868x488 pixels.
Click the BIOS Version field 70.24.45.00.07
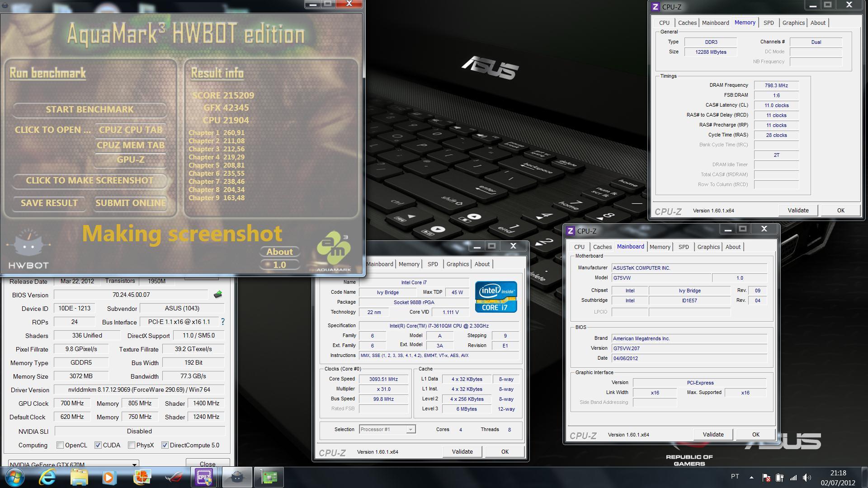coord(131,295)
